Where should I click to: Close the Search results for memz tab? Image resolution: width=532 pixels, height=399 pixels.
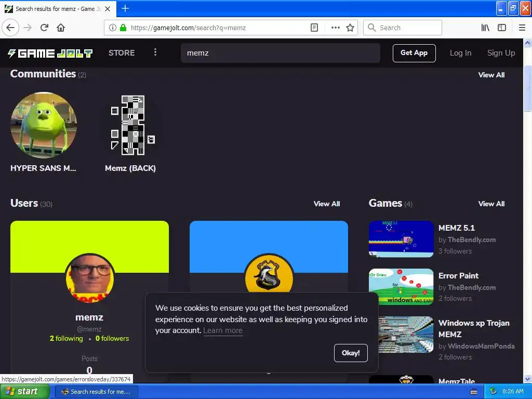(x=108, y=9)
